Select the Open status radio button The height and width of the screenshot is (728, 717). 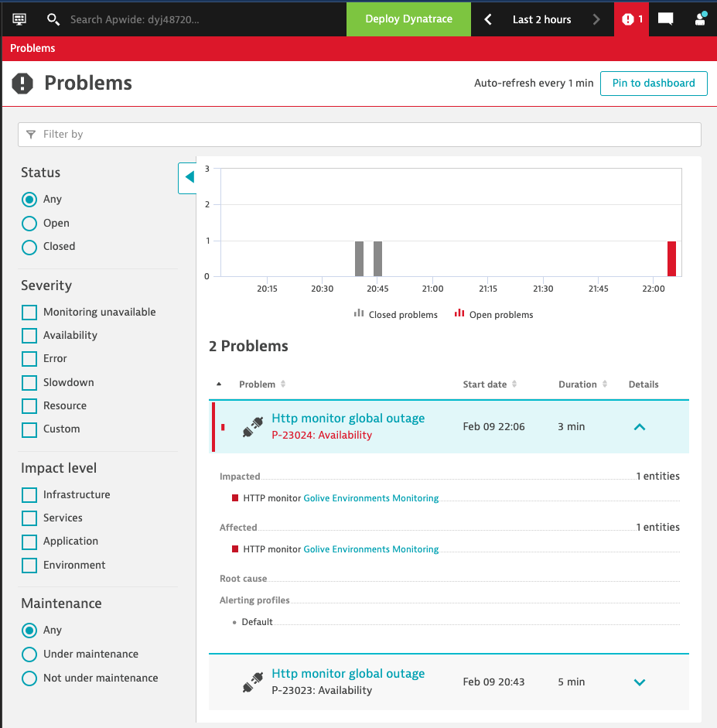pos(29,224)
